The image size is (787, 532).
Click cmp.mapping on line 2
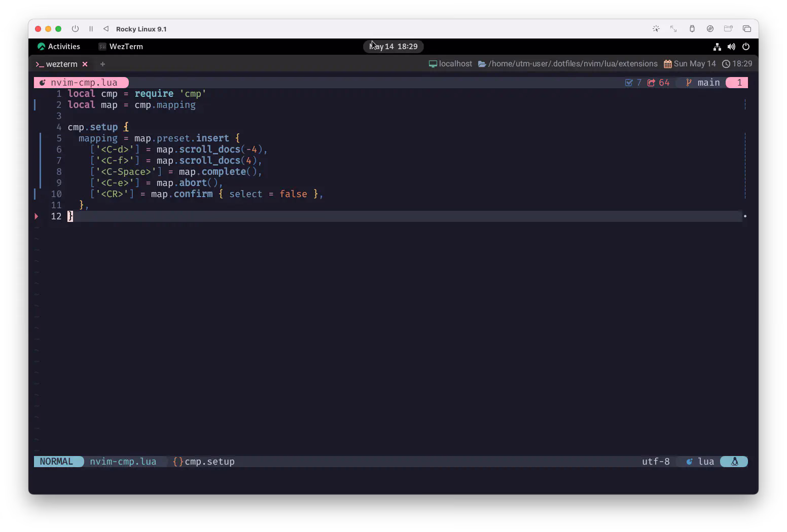[165, 105]
